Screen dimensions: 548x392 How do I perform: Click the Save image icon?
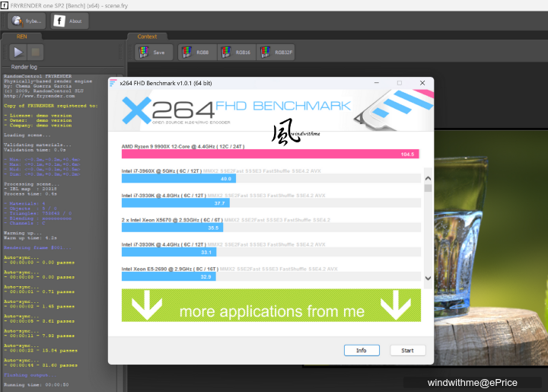153,53
